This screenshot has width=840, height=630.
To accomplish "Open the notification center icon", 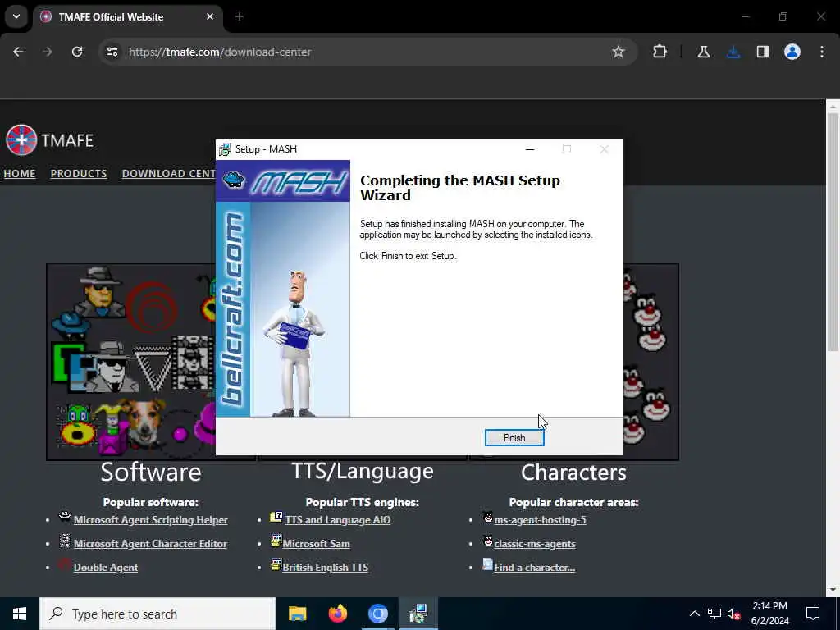I will click(x=813, y=614).
